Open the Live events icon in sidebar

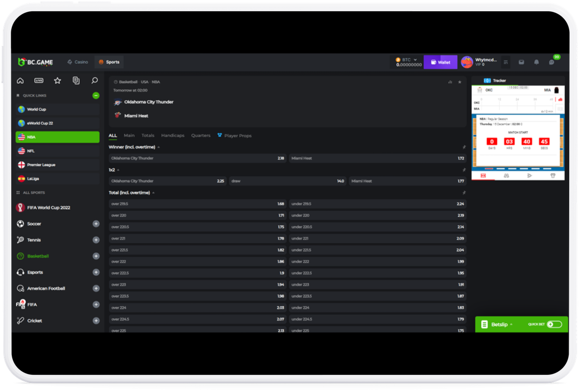[x=39, y=81]
